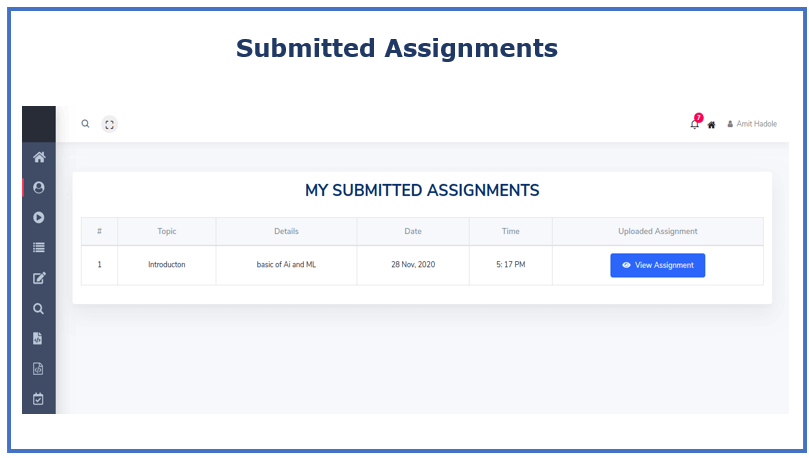Open the sidebar user profile icon
Image resolution: width=809 pixels, height=458 pixels.
(39, 187)
